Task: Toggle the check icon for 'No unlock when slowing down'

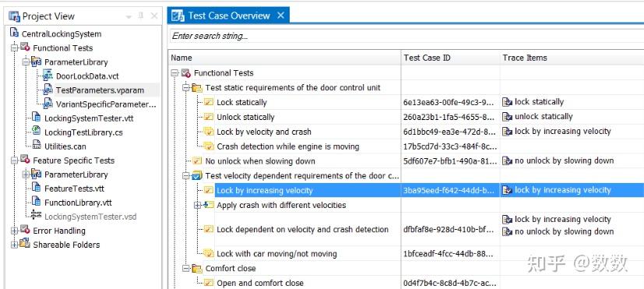Action: [198, 161]
